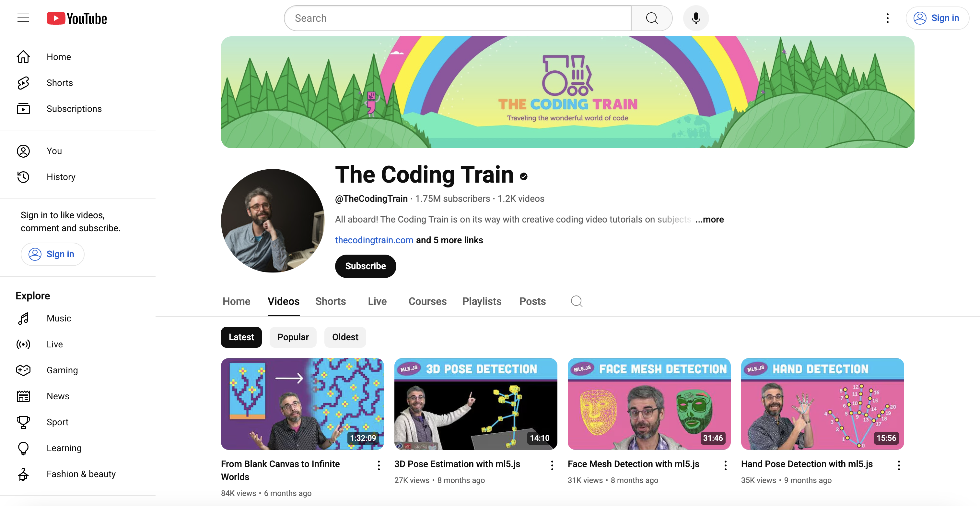Select the Oldest sort chip
This screenshot has width=980, height=506.
[x=345, y=337]
